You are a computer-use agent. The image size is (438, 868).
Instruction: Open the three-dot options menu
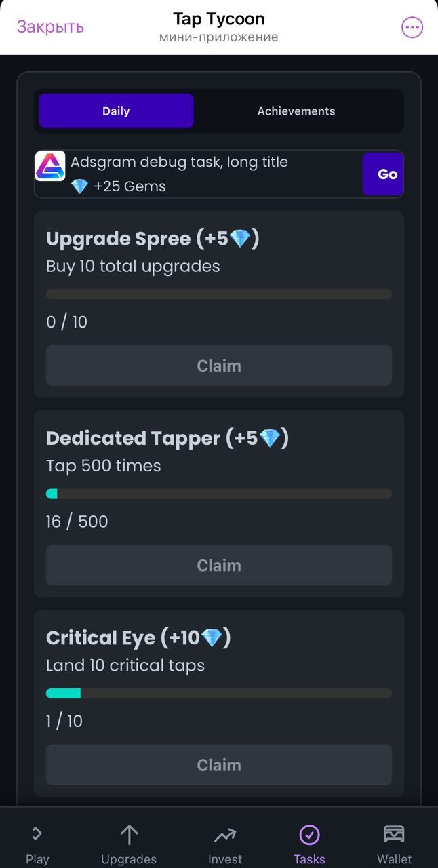(412, 27)
